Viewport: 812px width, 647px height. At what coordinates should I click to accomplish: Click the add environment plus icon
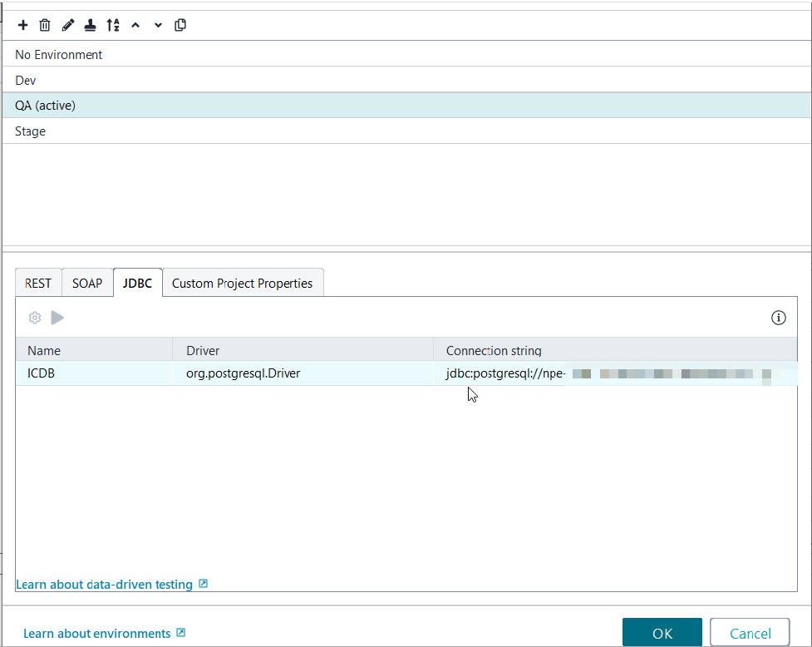pyautogui.click(x=22, y=25)
